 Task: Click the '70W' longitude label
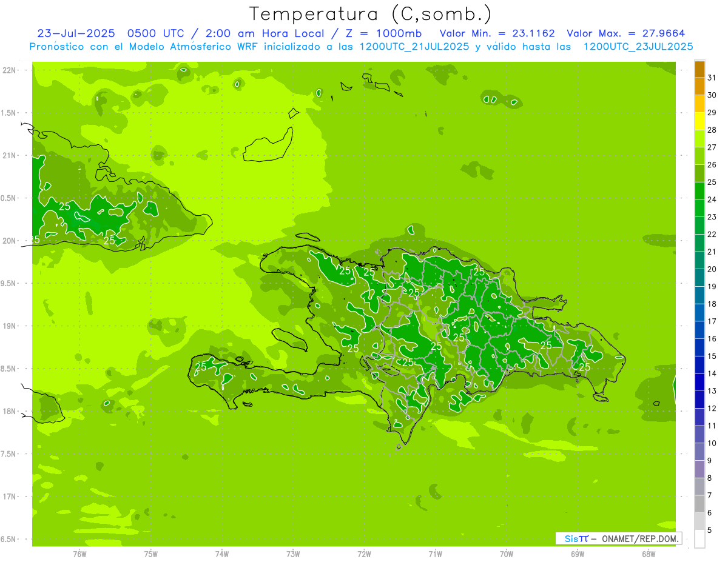(x=507, y=554)
